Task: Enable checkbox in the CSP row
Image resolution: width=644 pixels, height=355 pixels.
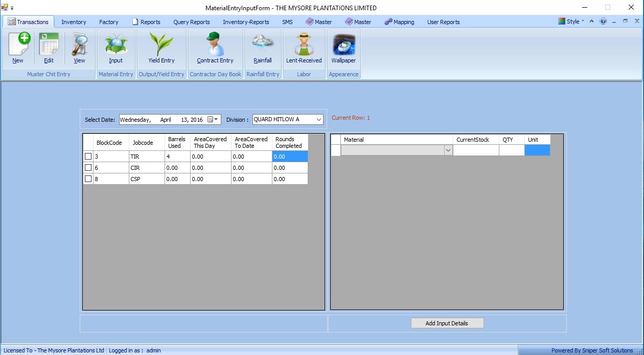Action: click(x=88, y=179)
